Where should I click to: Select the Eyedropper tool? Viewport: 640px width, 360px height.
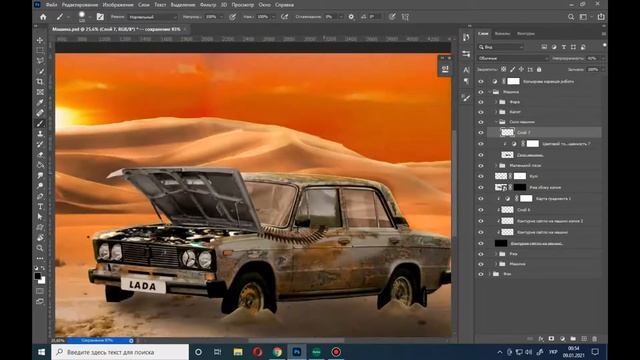pos(40,102)
